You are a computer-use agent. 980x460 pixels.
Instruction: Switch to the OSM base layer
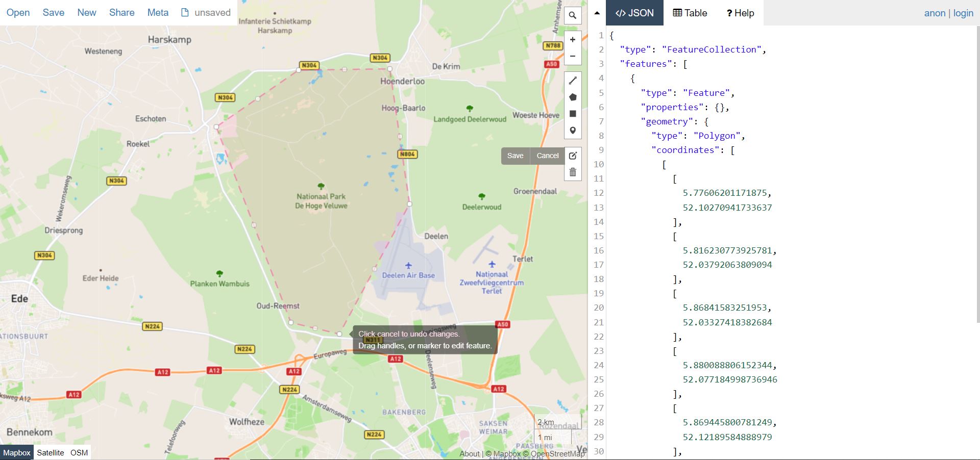pos(79,452)
